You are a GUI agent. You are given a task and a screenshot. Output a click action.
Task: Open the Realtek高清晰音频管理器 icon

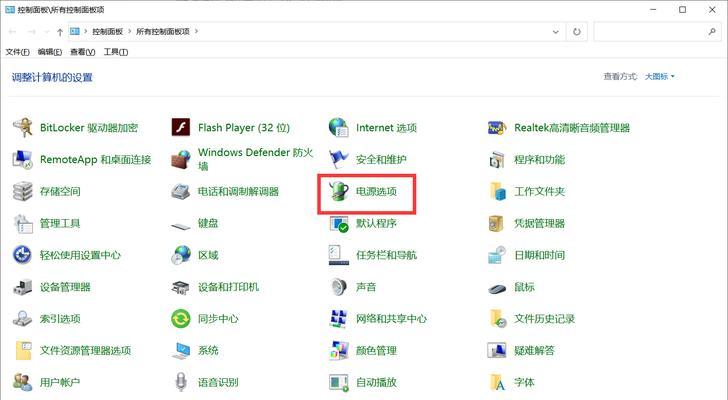point(497,128)
